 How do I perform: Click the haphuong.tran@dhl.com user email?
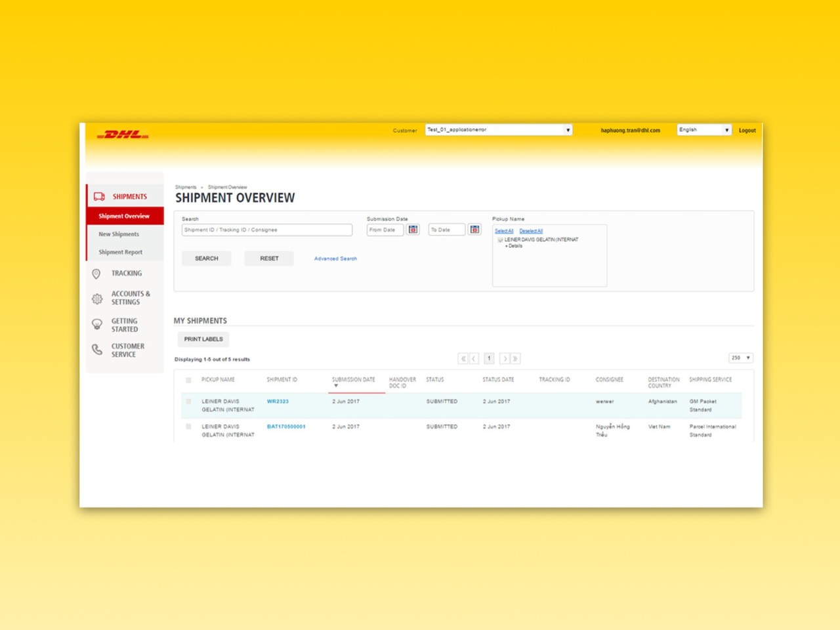pos(630,131)
